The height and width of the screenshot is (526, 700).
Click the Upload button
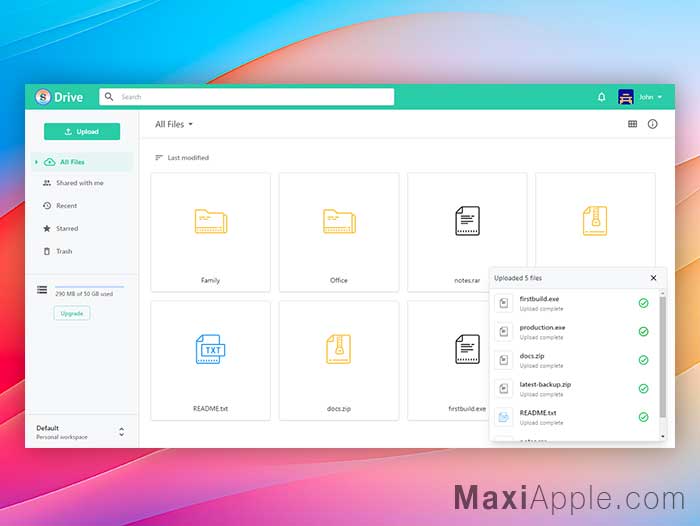click(82, 132)
